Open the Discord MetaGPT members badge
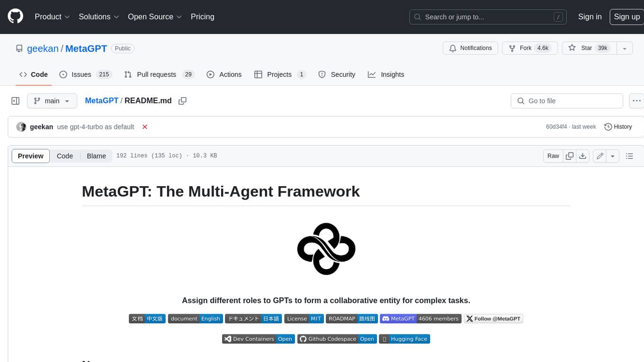644x362 pixels. coord(420,319)
